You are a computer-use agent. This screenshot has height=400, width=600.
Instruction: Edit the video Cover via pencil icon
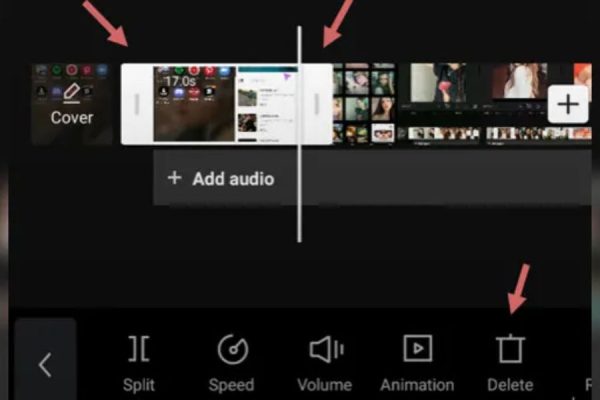71,93
